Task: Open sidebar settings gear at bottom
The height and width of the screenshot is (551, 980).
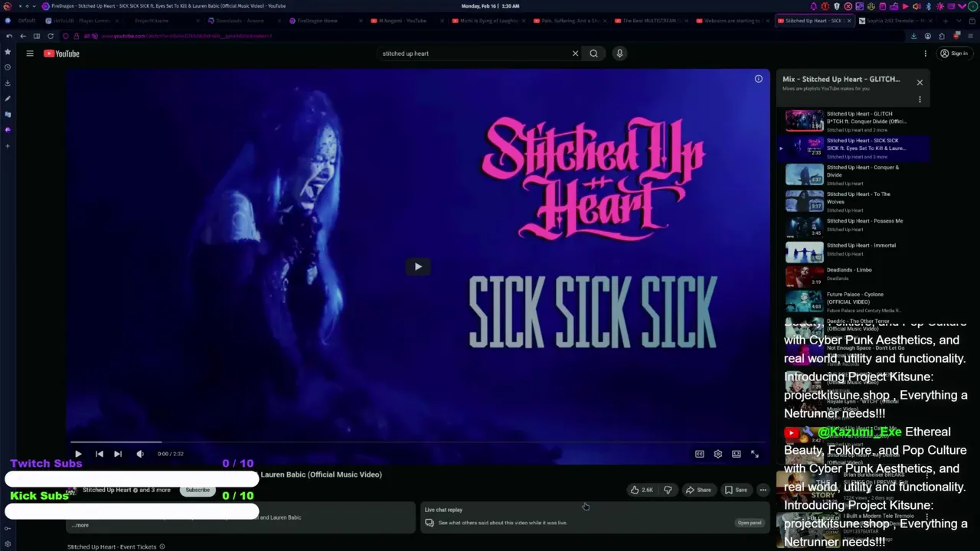Action: point(8,543)
